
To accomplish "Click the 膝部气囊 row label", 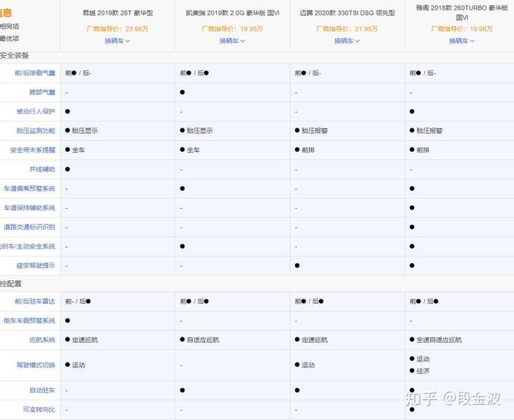I will click(x=42, y=92).
